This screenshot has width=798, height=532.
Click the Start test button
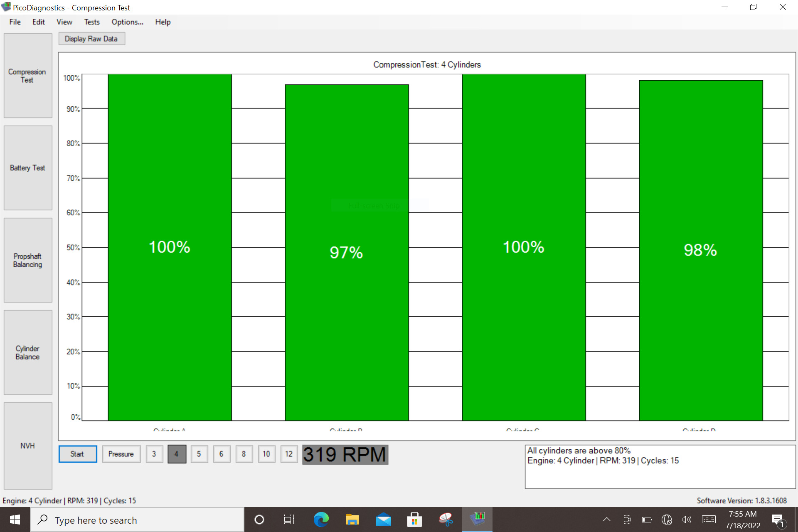coord(78,454)
